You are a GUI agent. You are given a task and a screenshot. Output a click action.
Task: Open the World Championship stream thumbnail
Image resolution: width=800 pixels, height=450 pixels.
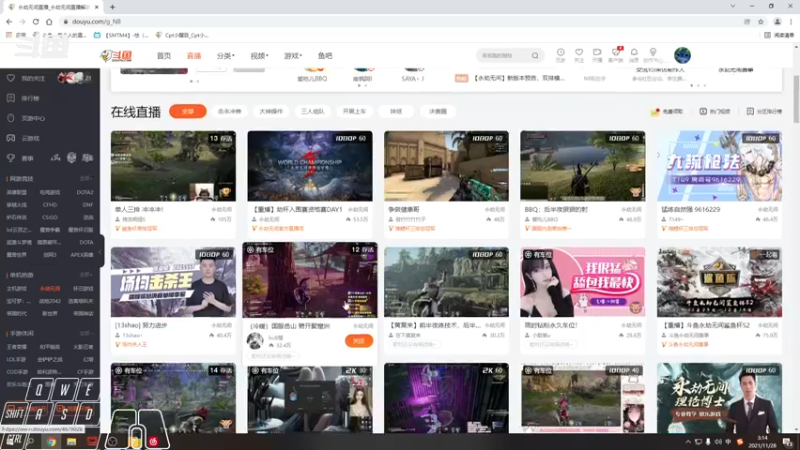(x=310, y=166)
